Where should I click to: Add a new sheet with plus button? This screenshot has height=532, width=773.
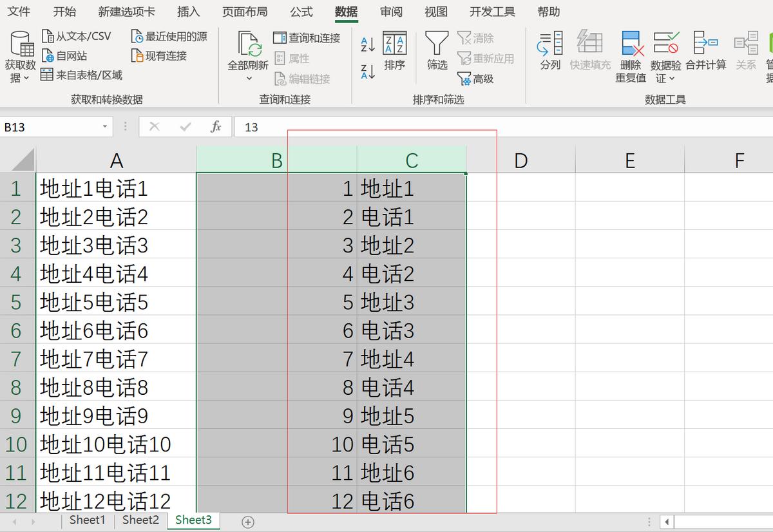point(248,521)
